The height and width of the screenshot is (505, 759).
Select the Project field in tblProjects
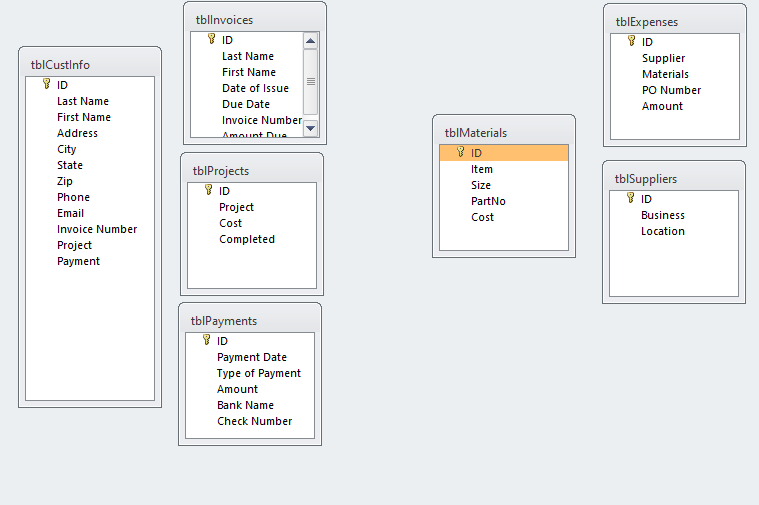[252, 207]
